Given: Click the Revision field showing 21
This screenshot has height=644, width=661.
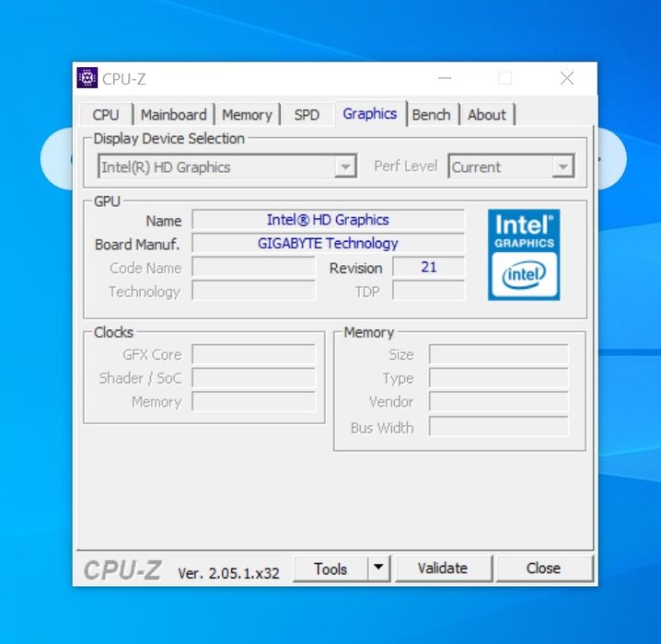Looking at the screenshot, I should pos(429,267).
